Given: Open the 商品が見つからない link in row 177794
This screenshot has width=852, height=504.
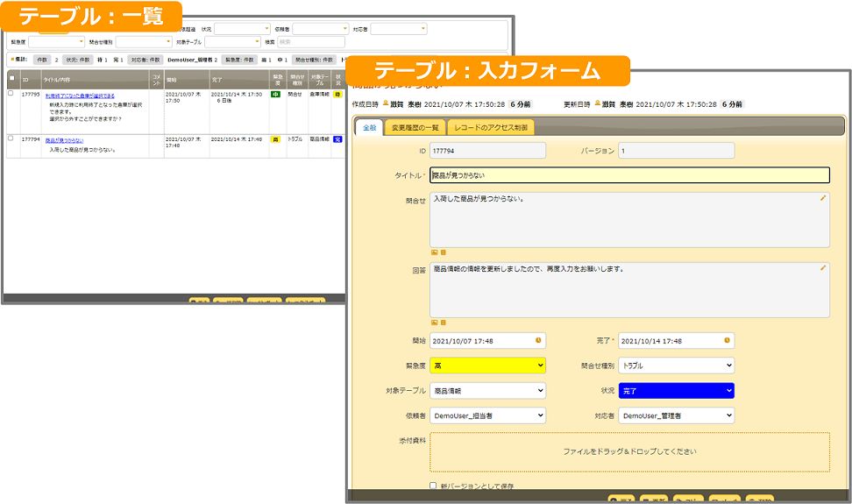Looking at the screenshot, I should (x=64, y=140).
